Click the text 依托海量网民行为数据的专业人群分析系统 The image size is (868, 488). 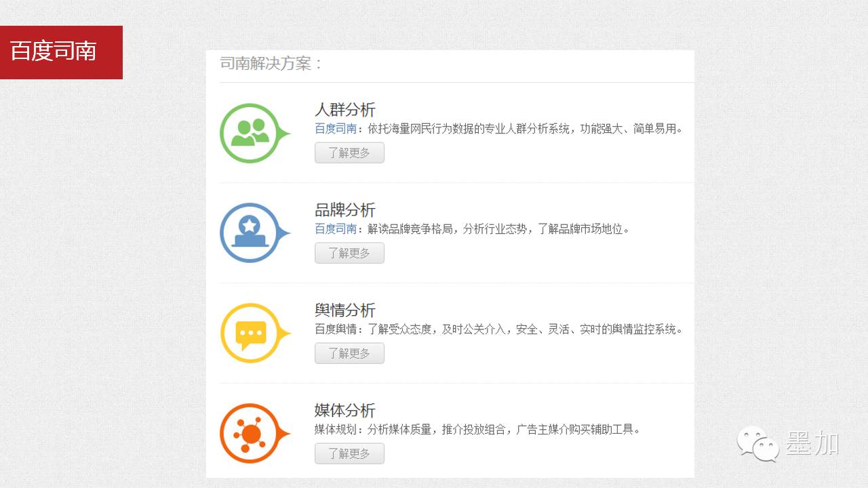(469, 129)
